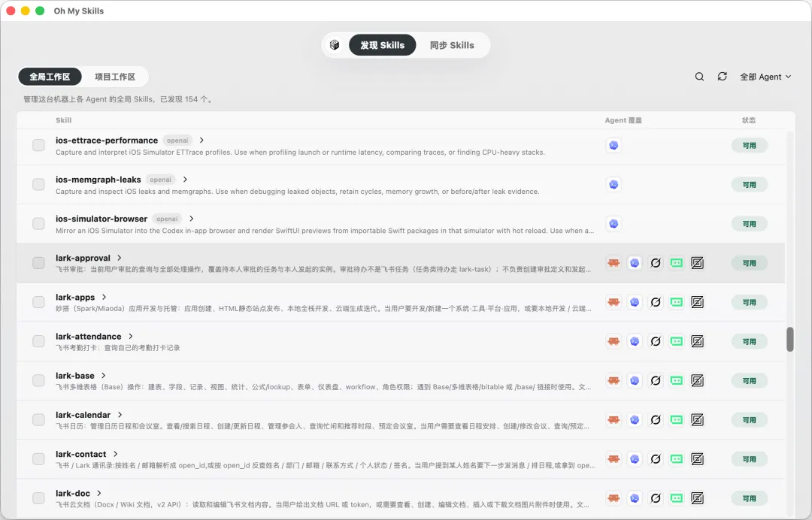The width and height of the screenshot is (812, 520).
Task: Click the cube icon beside 发现 Skills
Action: [x=335, y=45]
